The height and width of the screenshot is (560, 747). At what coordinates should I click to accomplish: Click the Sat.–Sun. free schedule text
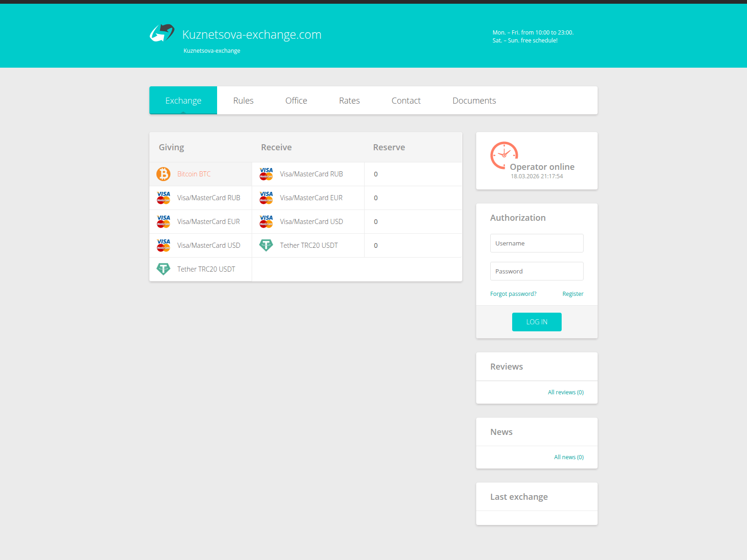coord(525,41)
